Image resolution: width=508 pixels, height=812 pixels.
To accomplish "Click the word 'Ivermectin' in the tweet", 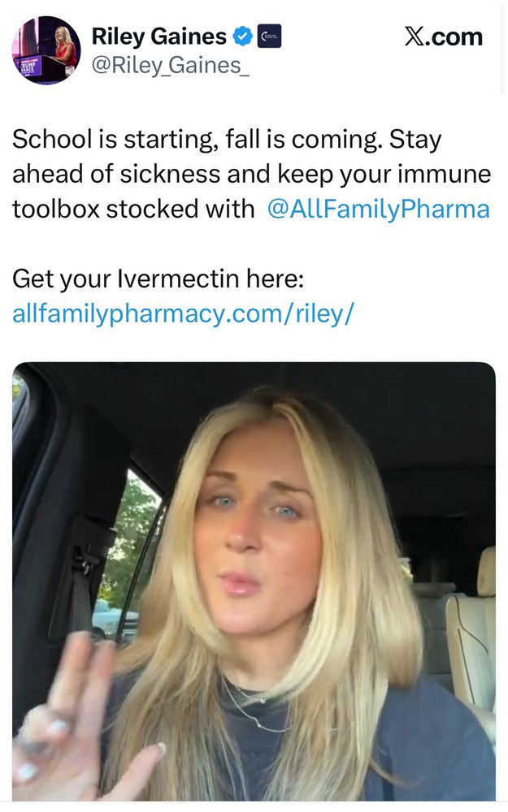I will pos(178,279).
